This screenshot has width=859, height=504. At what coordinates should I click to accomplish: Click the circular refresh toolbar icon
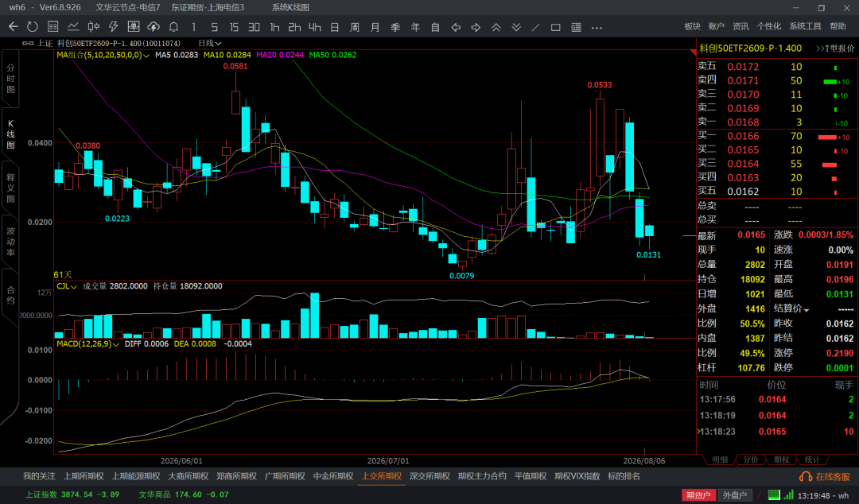(33, 27)
